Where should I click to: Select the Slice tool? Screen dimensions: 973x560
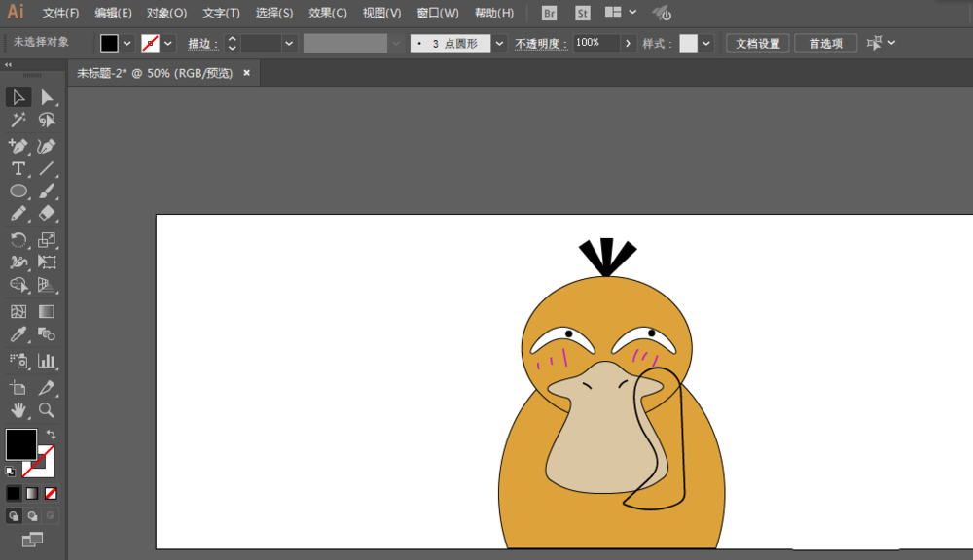(47, 388)
